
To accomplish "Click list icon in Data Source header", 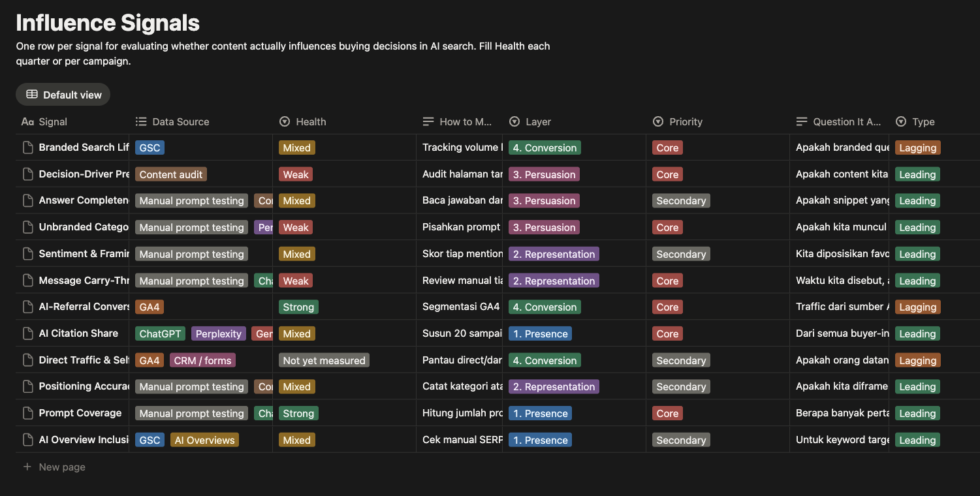I will pyautogui.click(x=141, y=121).
